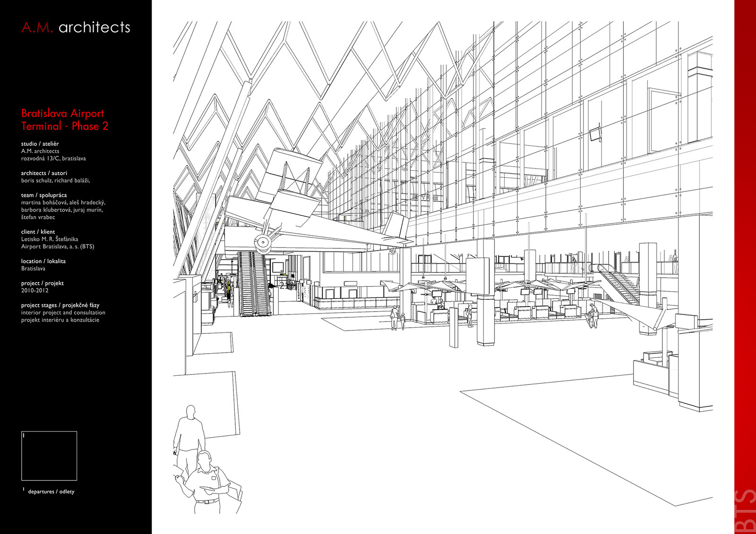Select the numbered square thumbnail frame
756x534 pixels.
[49, 456]
